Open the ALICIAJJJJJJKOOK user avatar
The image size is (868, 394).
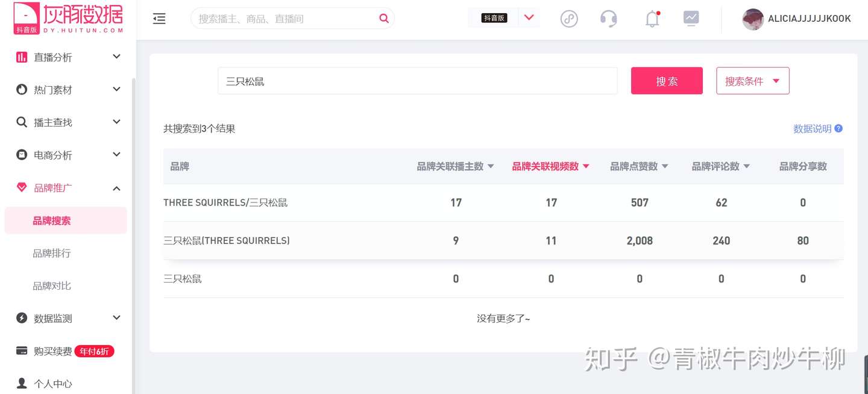coord(753,19)
